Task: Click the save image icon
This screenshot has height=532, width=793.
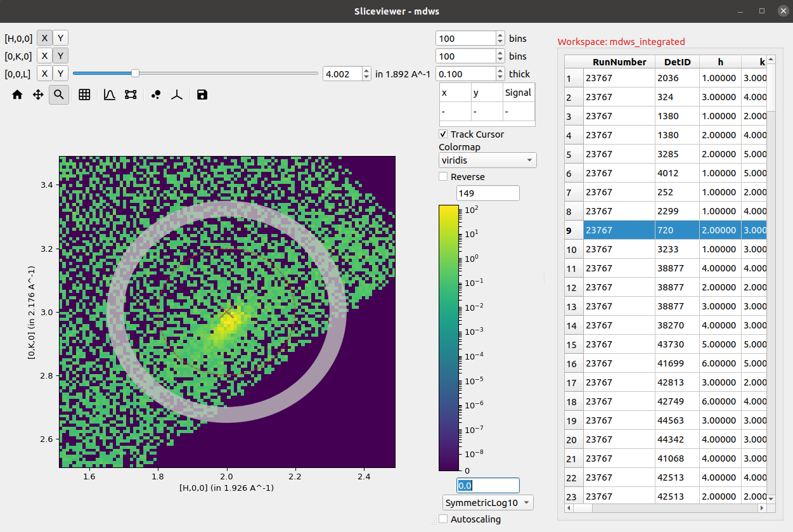Action: [202, 94]
